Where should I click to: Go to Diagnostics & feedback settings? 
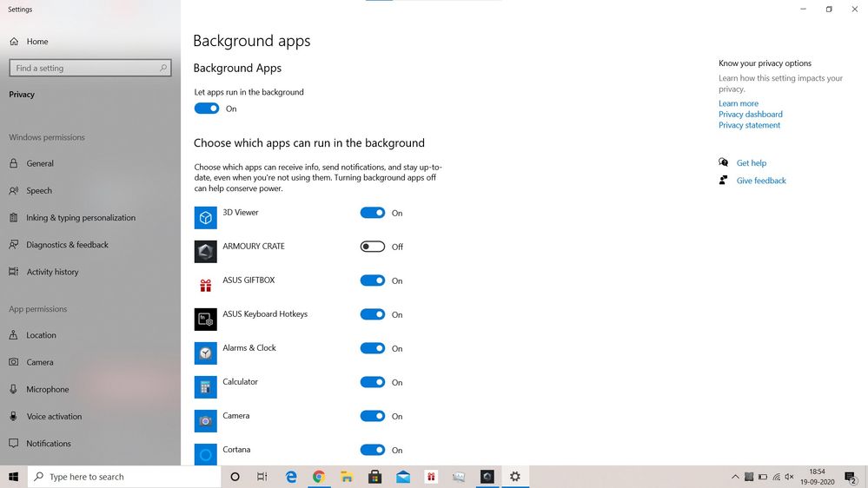pyautogui.click(x=67, y=245)
